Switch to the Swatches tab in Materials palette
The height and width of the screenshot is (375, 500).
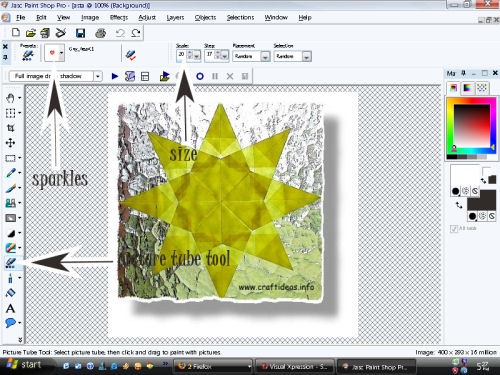[x=482, y=88]
